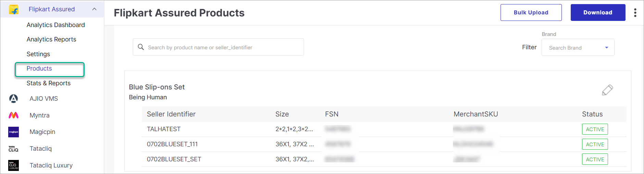
Task: Click the search magnifier icon
Action: click(141, 47)
